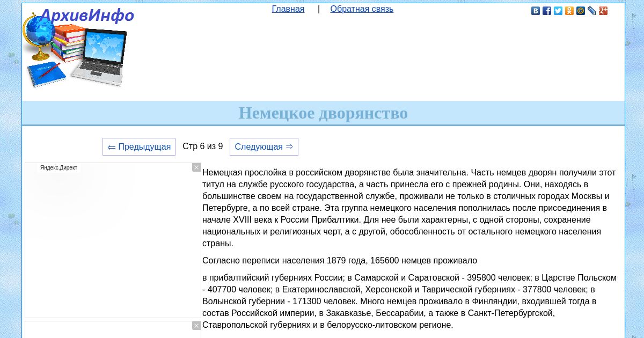Share on Google Plus
This screenshot has width=644, height=338.
(x=603, y=11)
